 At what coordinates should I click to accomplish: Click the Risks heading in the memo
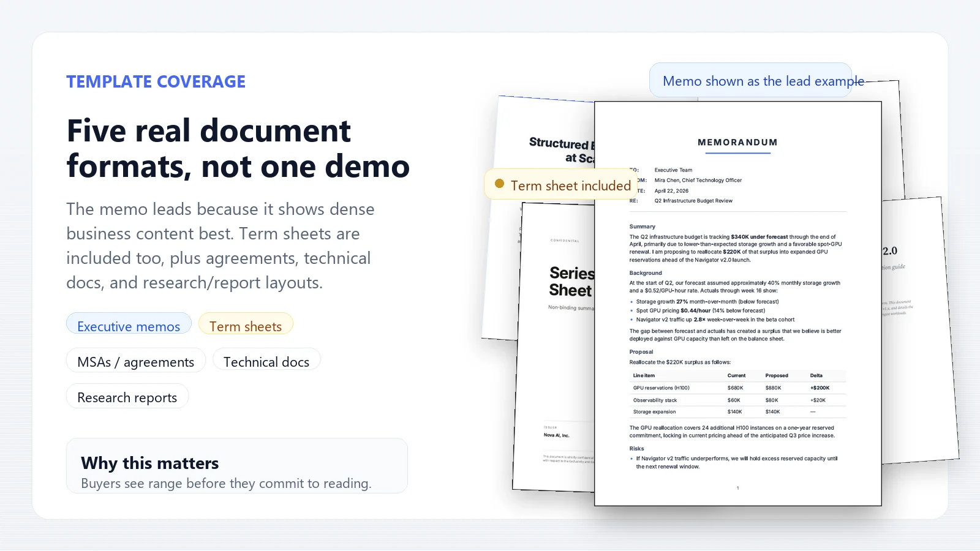click(x=636, y=449)
